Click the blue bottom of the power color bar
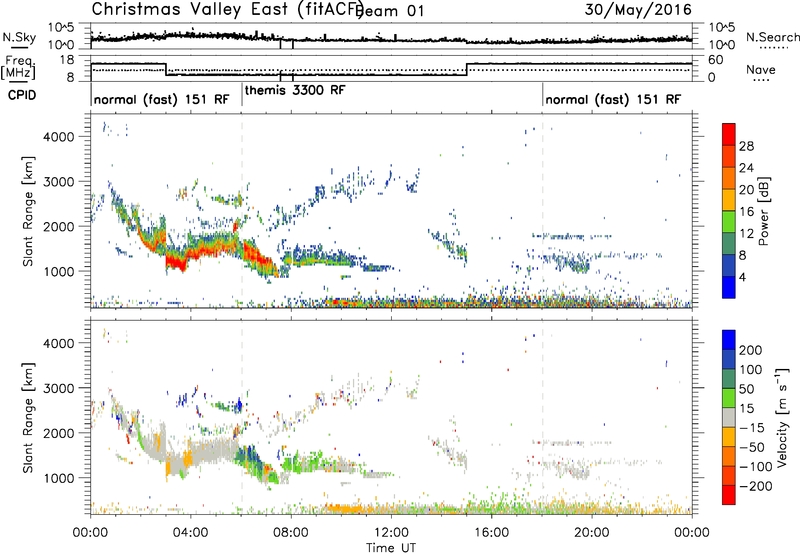Image resolution: width=800 pixels, height=554 pixels. pyautogui.click(x=729, y=288)
